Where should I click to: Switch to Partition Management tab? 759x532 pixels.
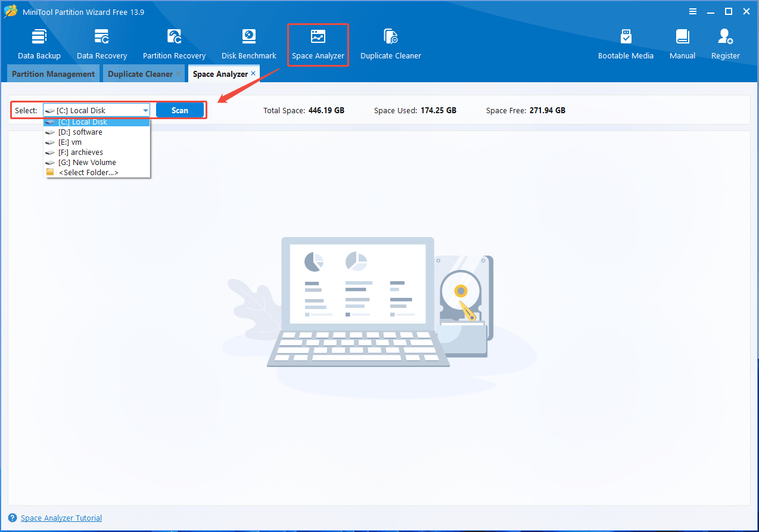point(54,74)
